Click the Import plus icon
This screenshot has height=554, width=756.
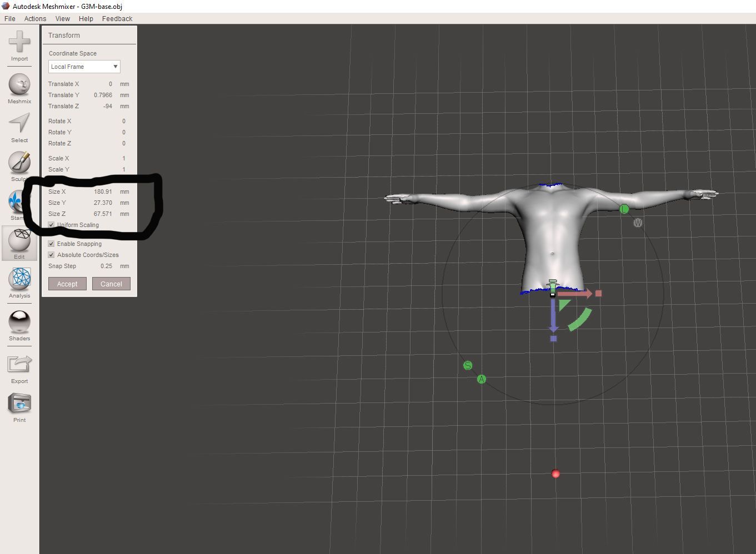coord(19,42)
